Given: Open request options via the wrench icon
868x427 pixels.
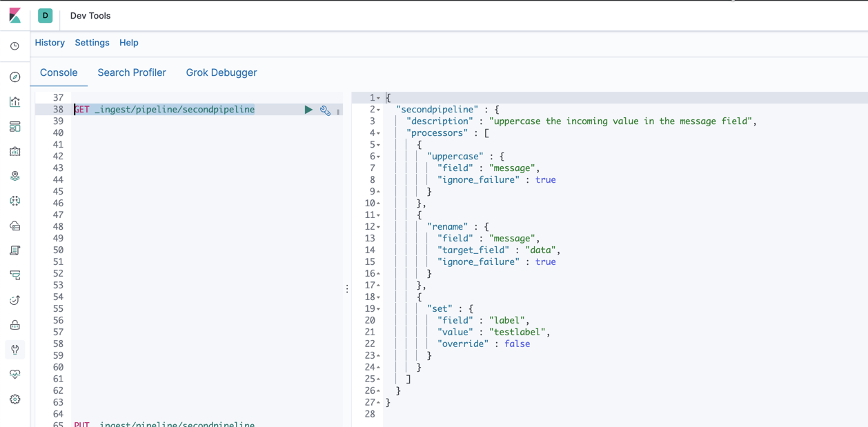Looking at the screenshot, I should [x=325, y=110].
